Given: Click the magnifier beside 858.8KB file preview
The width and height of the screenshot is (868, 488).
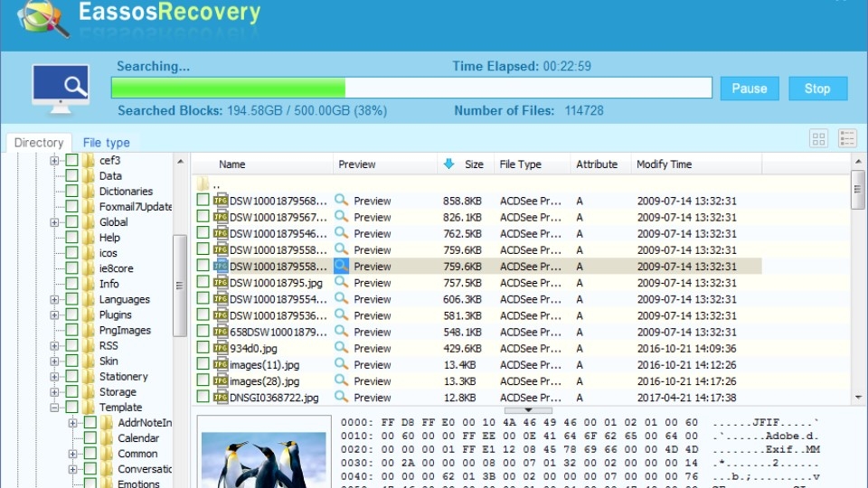Looking at the screenshot, I should (341, 201).
